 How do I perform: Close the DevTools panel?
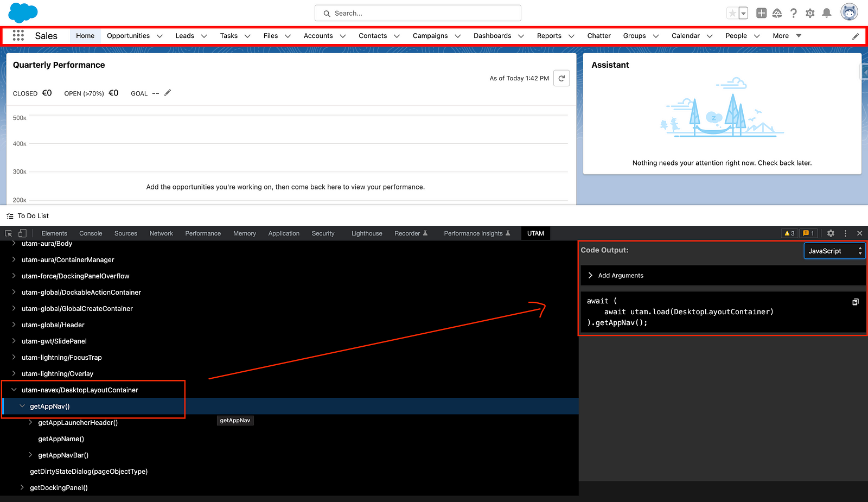coord(860,233)
